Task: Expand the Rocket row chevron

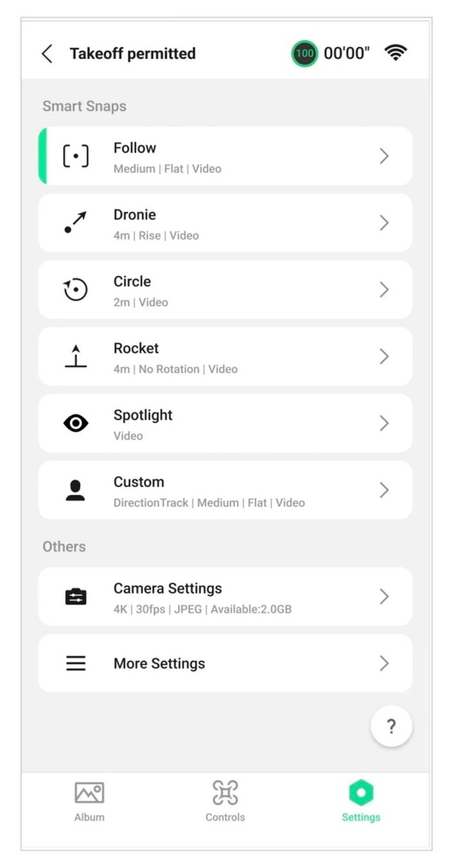Action: click(384, 356)
